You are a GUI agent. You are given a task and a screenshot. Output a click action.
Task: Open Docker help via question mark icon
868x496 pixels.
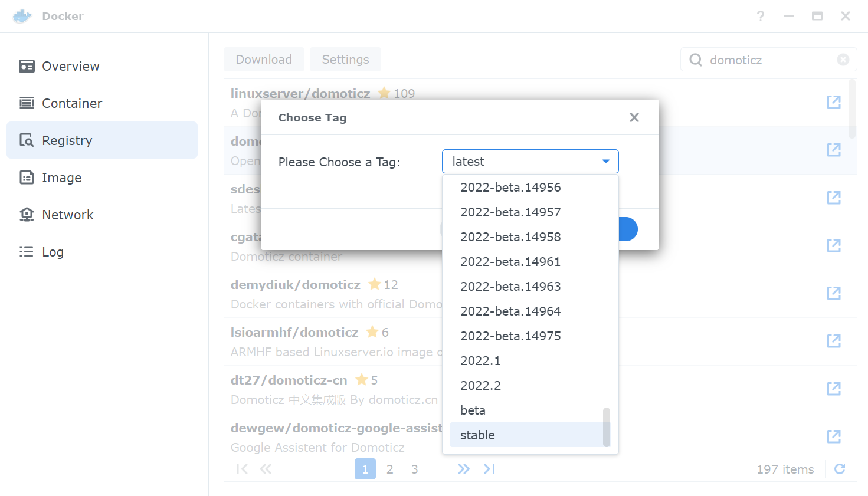click(x=761, y=16)
